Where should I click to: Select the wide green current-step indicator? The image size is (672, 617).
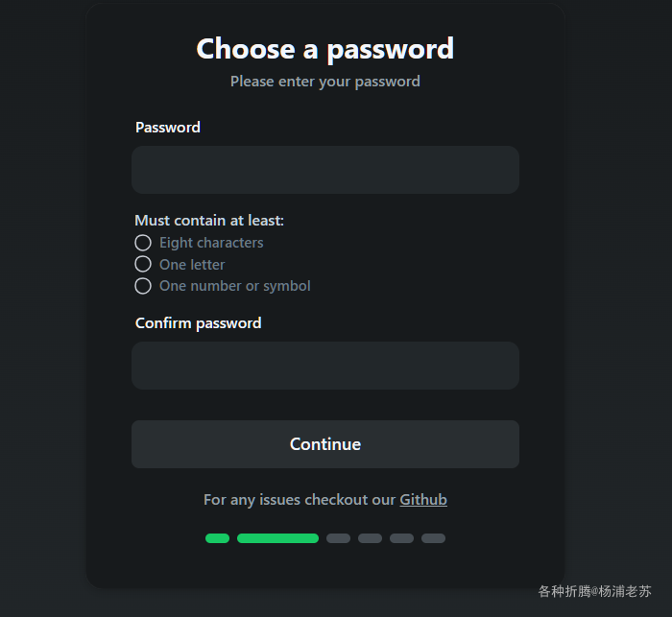(x=277, y=538)
